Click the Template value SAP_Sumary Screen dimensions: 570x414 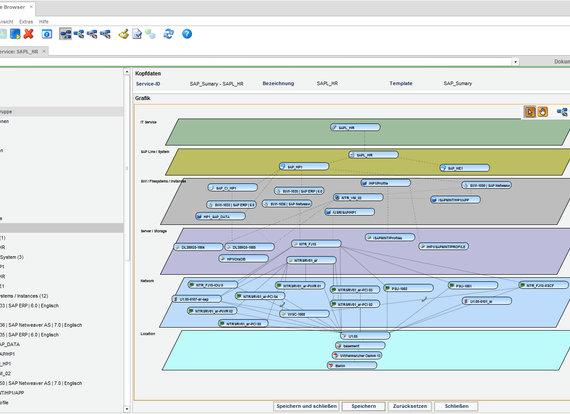coord(458,83)
